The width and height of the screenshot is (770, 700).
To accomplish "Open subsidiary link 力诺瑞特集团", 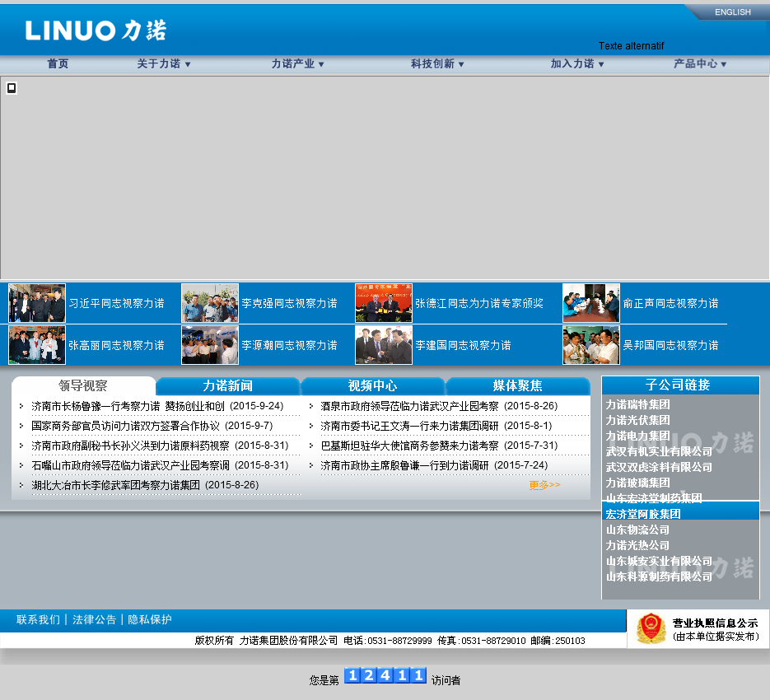I will coord(637,405).
